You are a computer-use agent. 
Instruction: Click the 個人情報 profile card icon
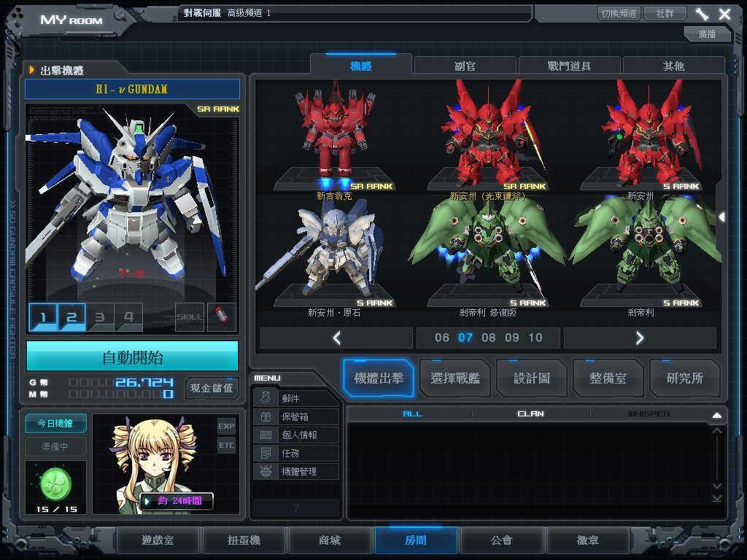pyautogui.click(x=266, y=435)
